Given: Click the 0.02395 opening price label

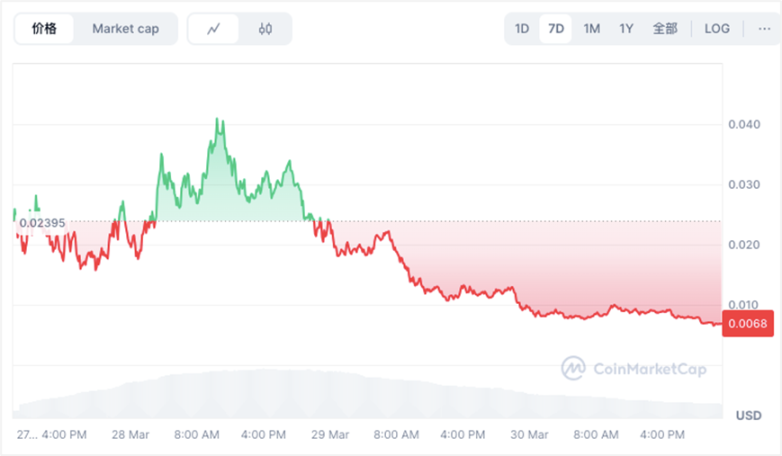Looking at the screenshot, I should 42,222.
